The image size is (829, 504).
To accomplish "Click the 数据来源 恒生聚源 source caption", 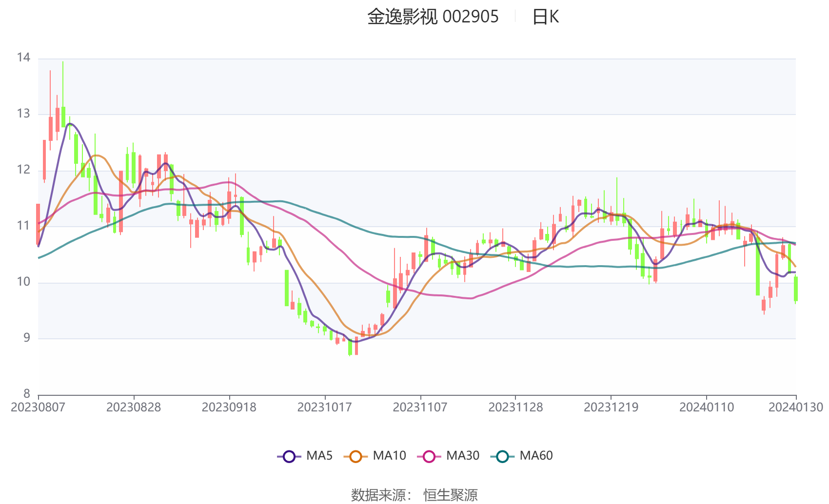I will 414,495.
